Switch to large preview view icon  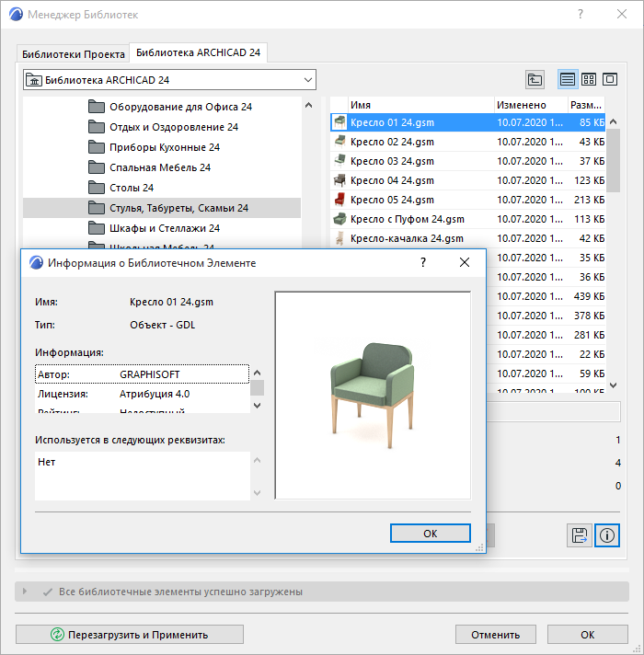(x=610, y=79)
